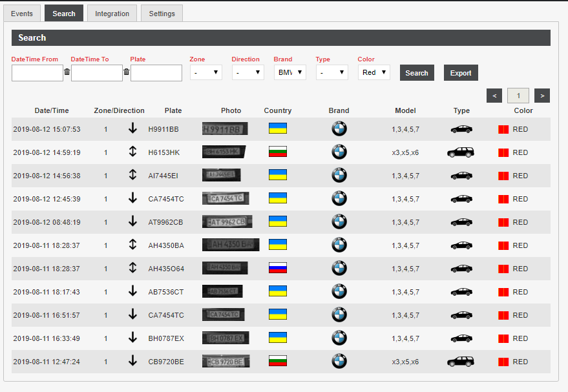Clear the DateTime To field with trash icon
This screenshot has width=568, height=392.
[x=127, y=72]
